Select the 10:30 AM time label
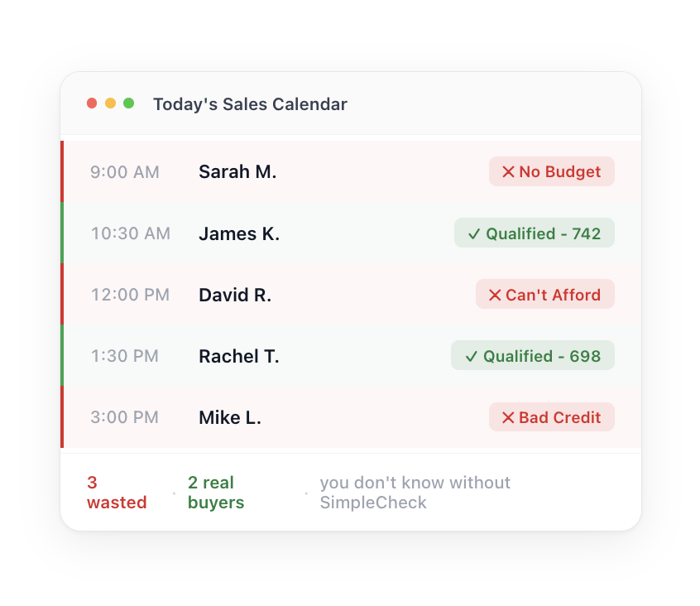700x606 pixels. click(131, 234)
